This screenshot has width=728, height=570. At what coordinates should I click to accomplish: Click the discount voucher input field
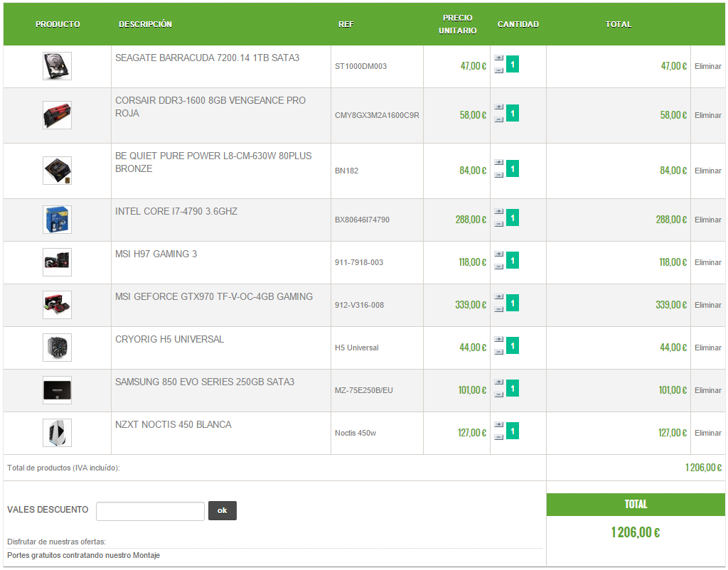(151, 512)
